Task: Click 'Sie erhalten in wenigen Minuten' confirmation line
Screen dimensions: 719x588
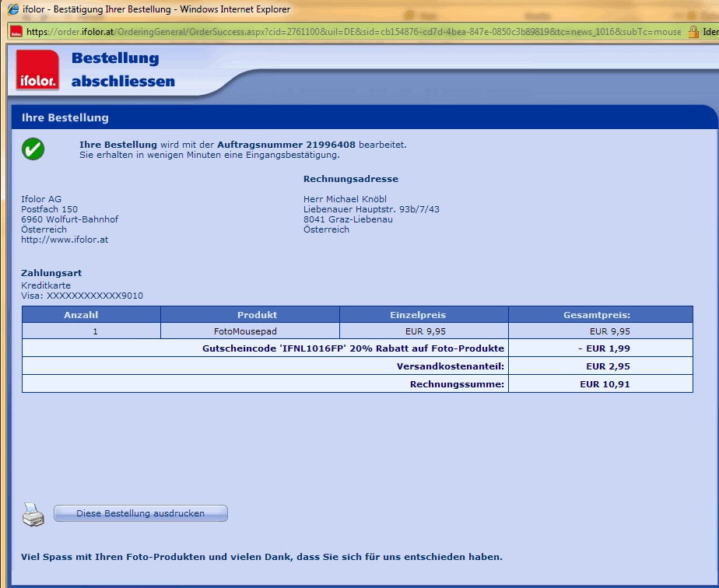Action: (x=209, y=155)
